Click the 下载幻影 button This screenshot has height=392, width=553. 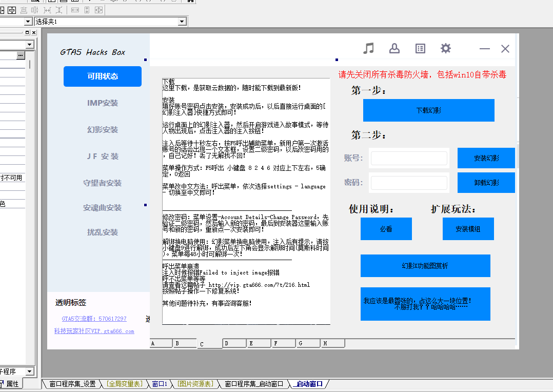coord(428,110)
